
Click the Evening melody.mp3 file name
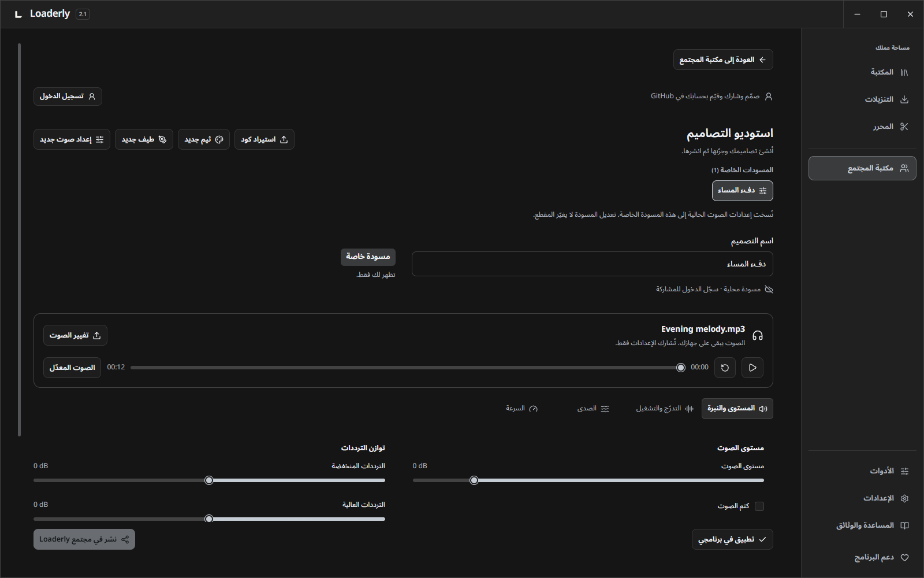click(x=703, y=329)
